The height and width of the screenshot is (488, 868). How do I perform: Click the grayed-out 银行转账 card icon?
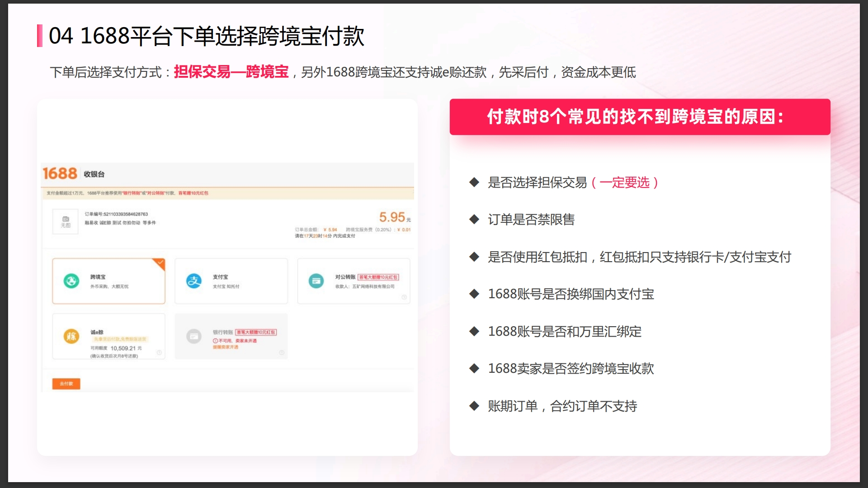click(194, 336)
